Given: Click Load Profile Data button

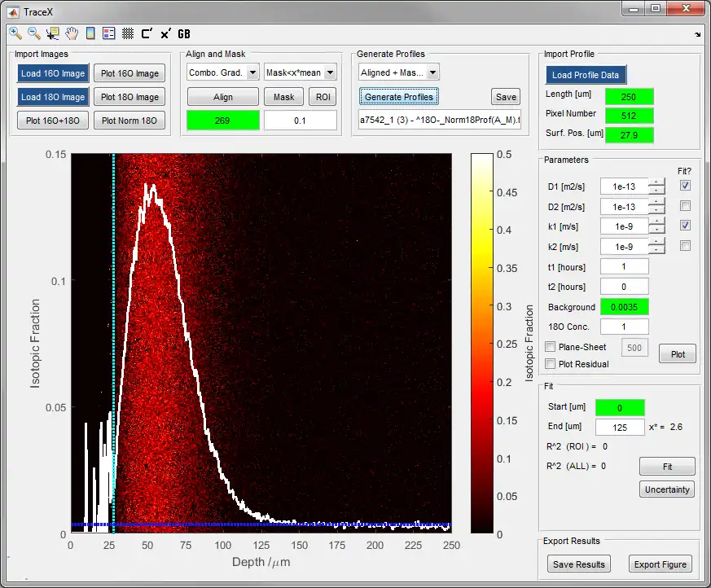Looking at the screenshot, I should [585, 75].
